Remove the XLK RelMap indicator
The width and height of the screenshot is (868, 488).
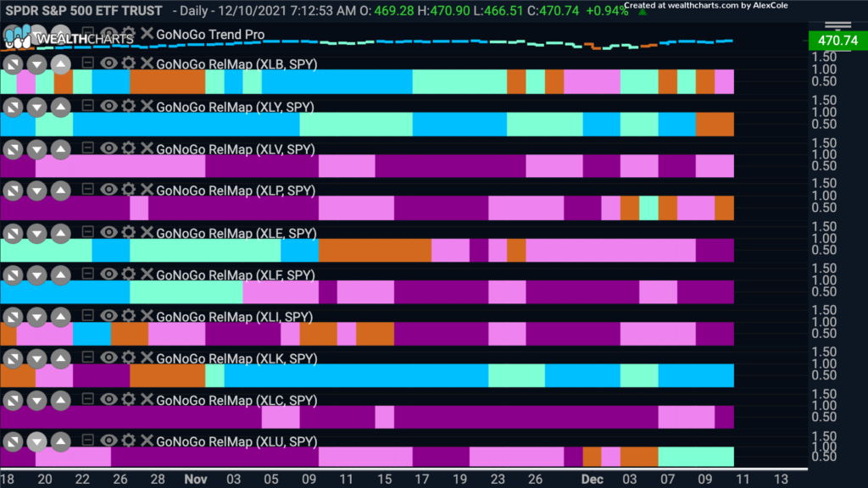146,358
